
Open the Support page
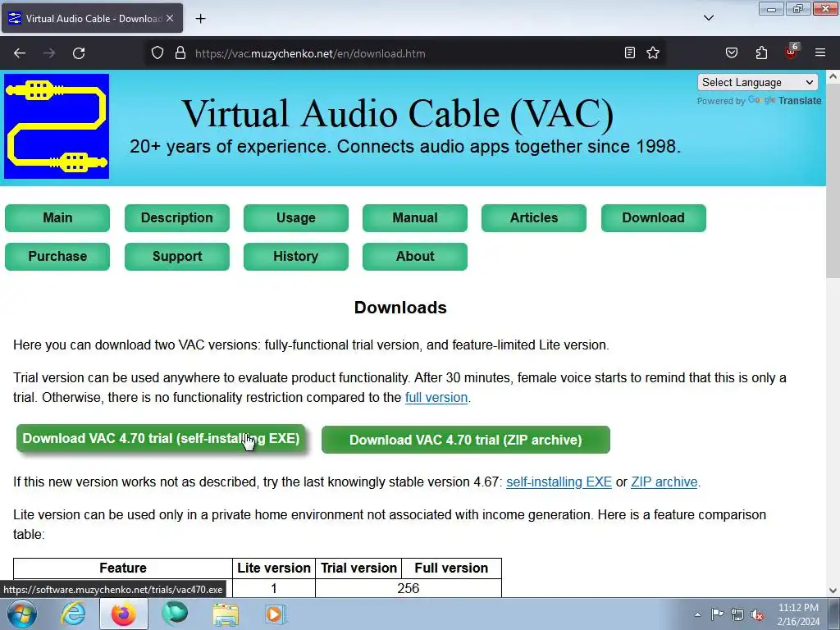pos(177,256)
